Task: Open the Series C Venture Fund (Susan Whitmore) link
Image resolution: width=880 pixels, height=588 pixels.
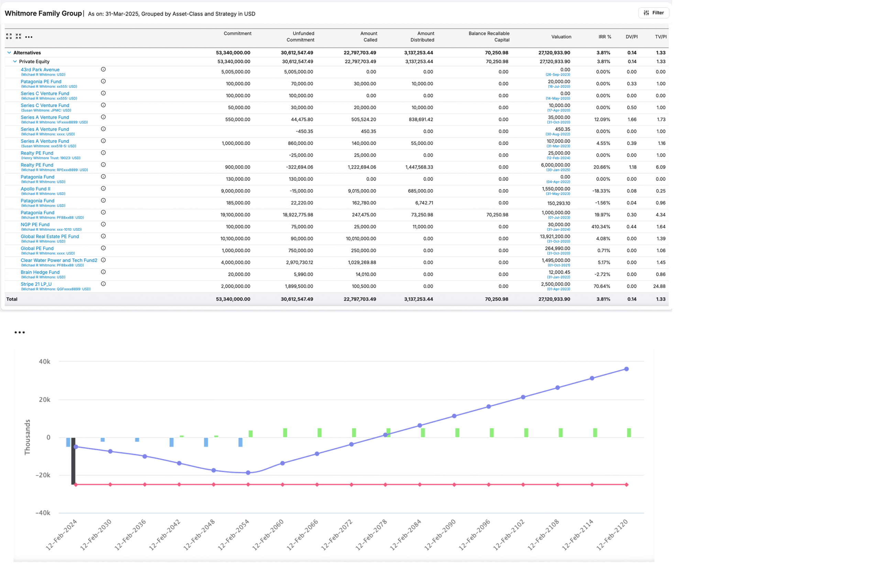Action: (45, 105)
